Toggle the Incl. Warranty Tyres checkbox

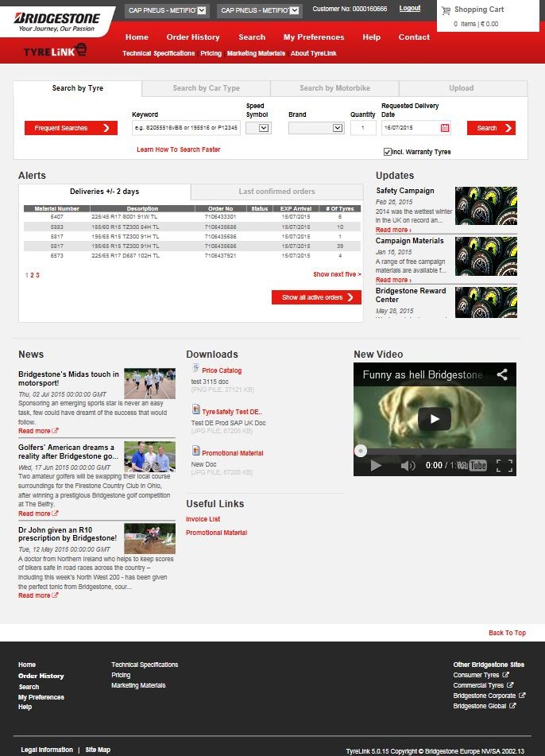387,152
